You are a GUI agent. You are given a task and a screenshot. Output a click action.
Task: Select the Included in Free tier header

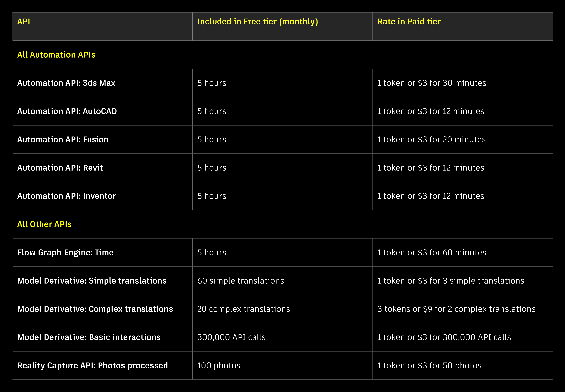tap(257, 21)
